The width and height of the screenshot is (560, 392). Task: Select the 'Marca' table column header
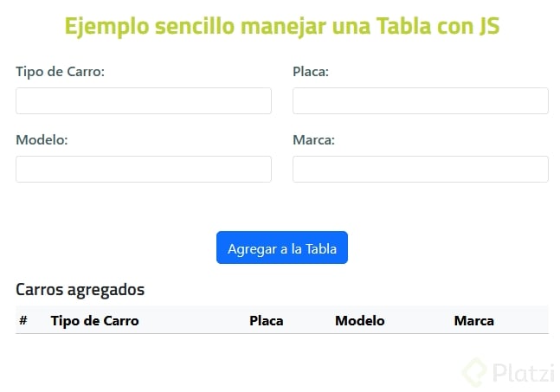474,321
